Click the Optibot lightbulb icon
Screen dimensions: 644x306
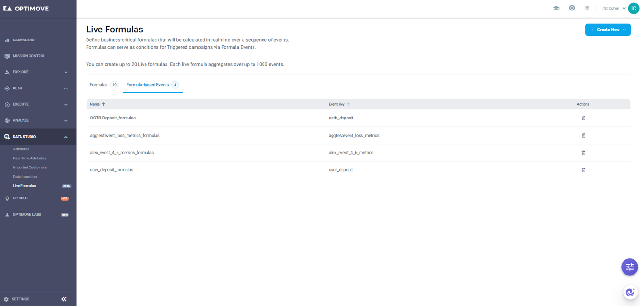(x=7, y=198)
